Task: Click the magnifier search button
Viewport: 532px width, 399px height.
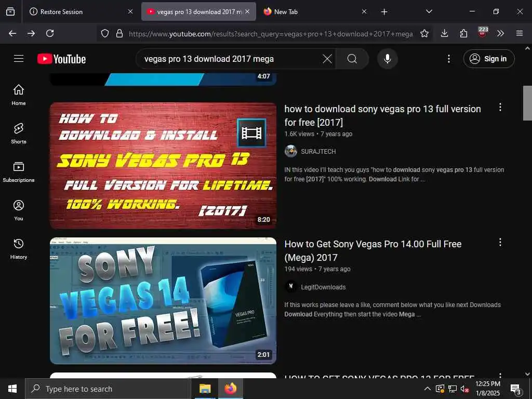Action: (x=352, y=59)
